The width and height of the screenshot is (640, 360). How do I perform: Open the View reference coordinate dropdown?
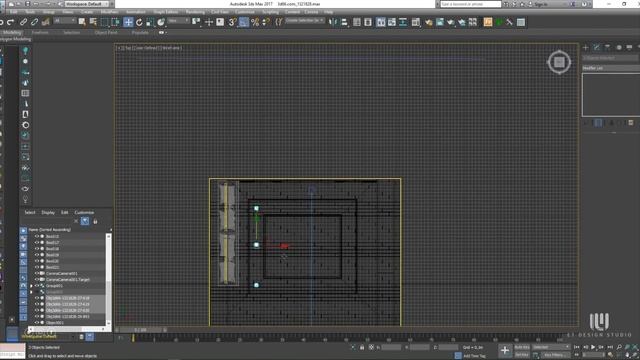click(178, 20)
